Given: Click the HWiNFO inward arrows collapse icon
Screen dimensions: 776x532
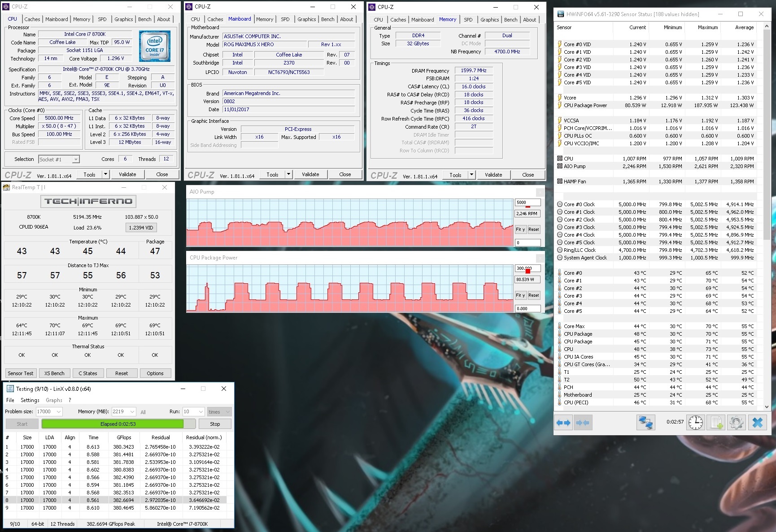Looking at the screenshot, I should point(583,422).
